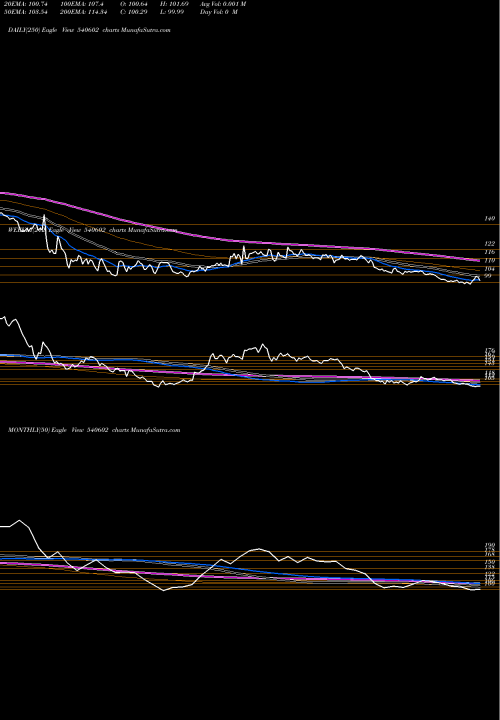
Task: Click the Day Vol readout
Action: tap(219, 12)
